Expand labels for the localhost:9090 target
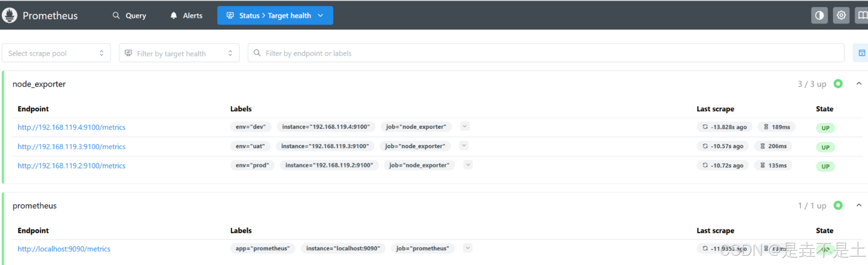 pyautogui.click(x=468, y=248)
